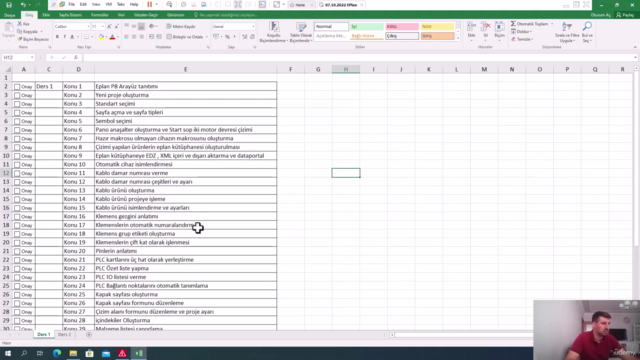Apply percent number format
The height and width of the screenshot is (360, 640).
227,37
